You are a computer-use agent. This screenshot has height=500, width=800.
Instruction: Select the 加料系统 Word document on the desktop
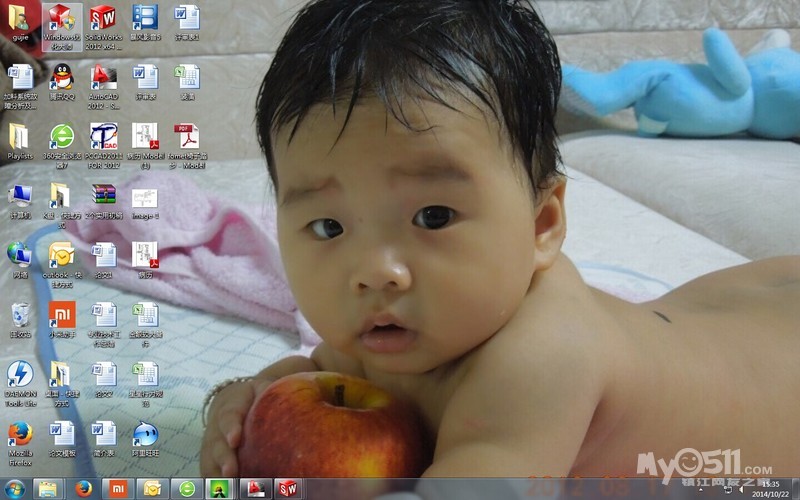click(20, 87)
